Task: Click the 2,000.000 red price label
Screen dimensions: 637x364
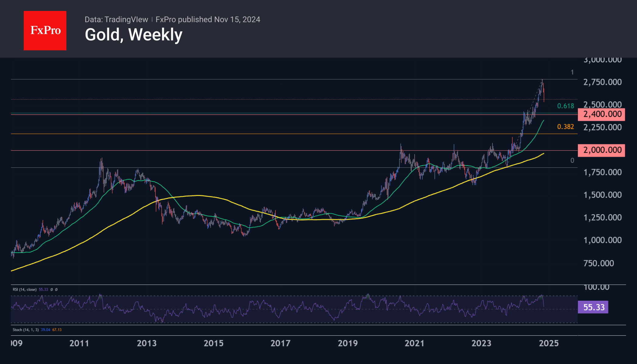Action: pyautogui.click(x=601, y=150)
